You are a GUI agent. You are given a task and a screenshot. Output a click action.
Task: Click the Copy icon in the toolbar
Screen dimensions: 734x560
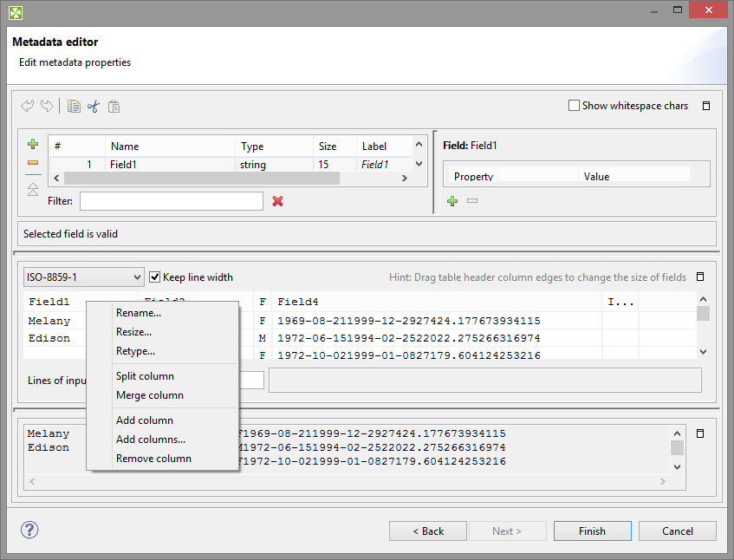point(75,107)
